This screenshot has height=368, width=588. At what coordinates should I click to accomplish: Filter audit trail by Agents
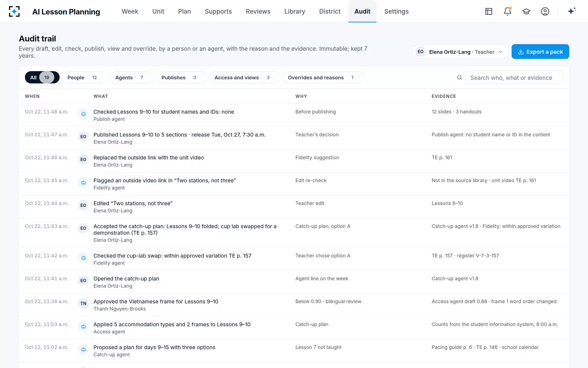[131, 78]
